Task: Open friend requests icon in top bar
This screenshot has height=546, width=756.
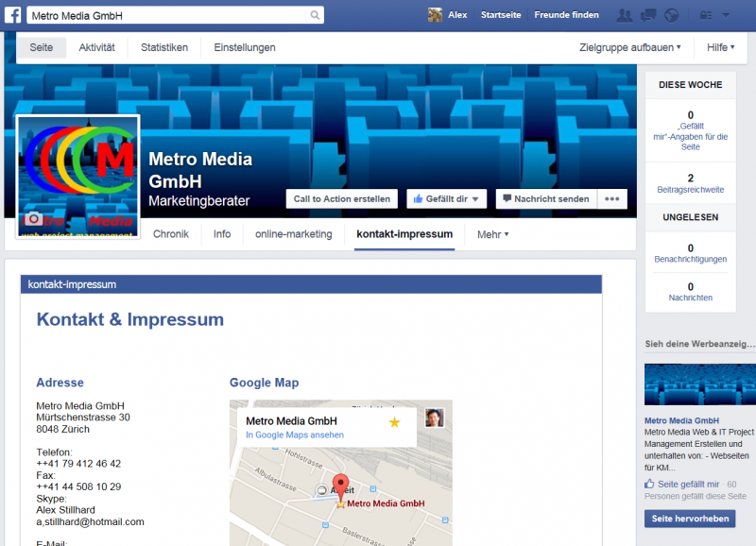Action: coord(625,15)
